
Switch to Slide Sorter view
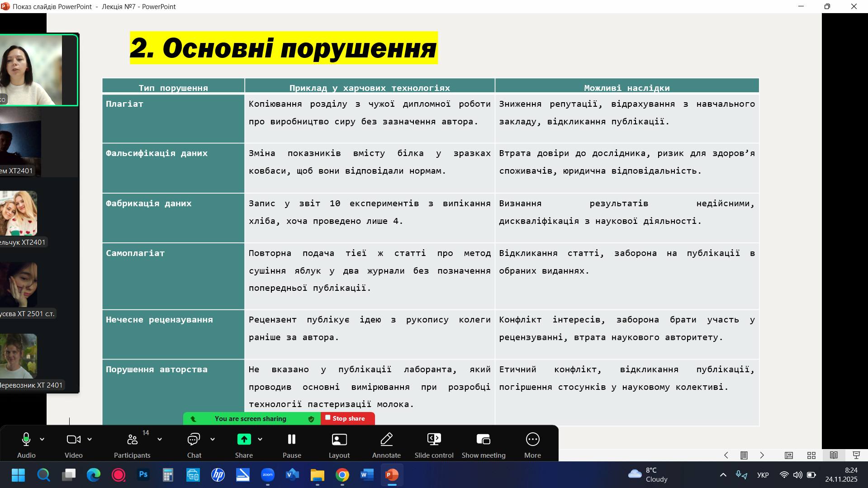coord(811,455)
